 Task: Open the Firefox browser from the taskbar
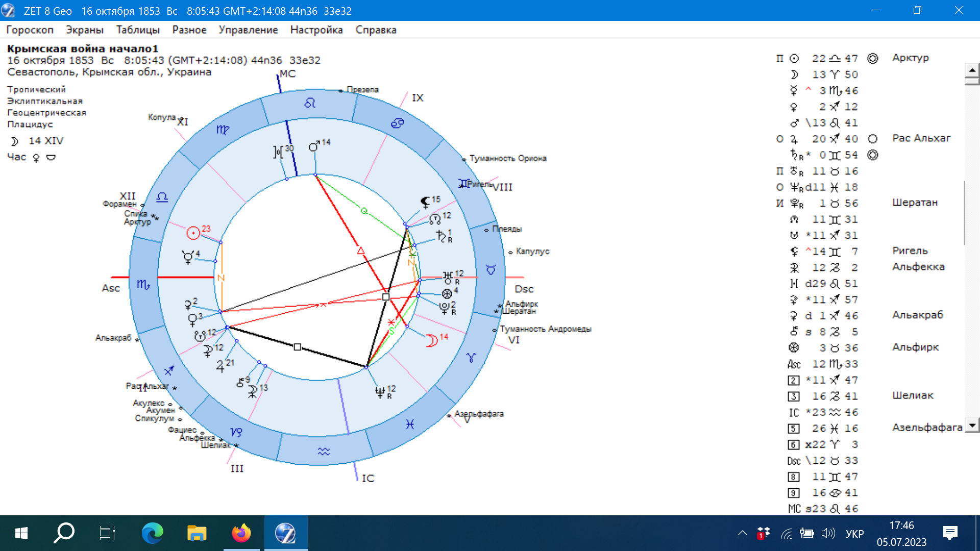(x=241, y=533)
